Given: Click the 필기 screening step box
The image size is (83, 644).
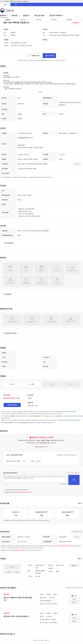Looking at the screenshot, I should [51, 384].
